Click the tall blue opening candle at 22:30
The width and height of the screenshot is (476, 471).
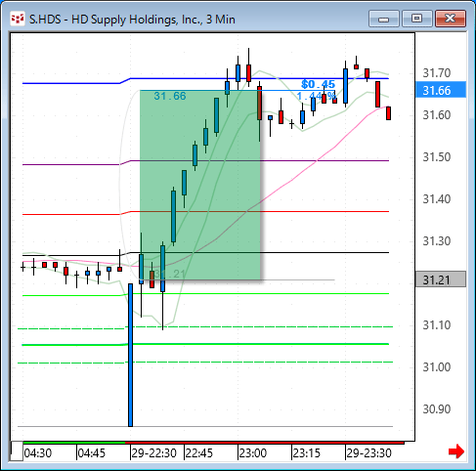(130, 355)
